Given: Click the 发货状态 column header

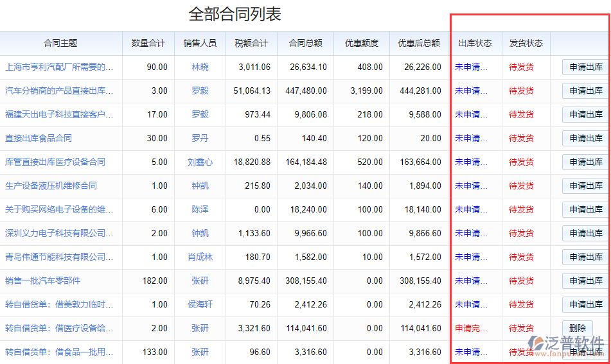Looking at the screenshot, I should point(526,43).
